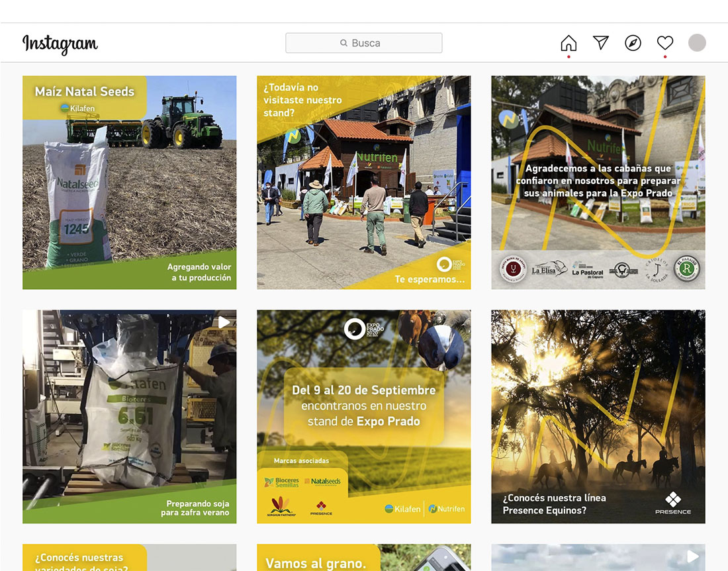Open activity heart icon
The height and width of the screenshot is (571, 728).
[x=665, y=43]
